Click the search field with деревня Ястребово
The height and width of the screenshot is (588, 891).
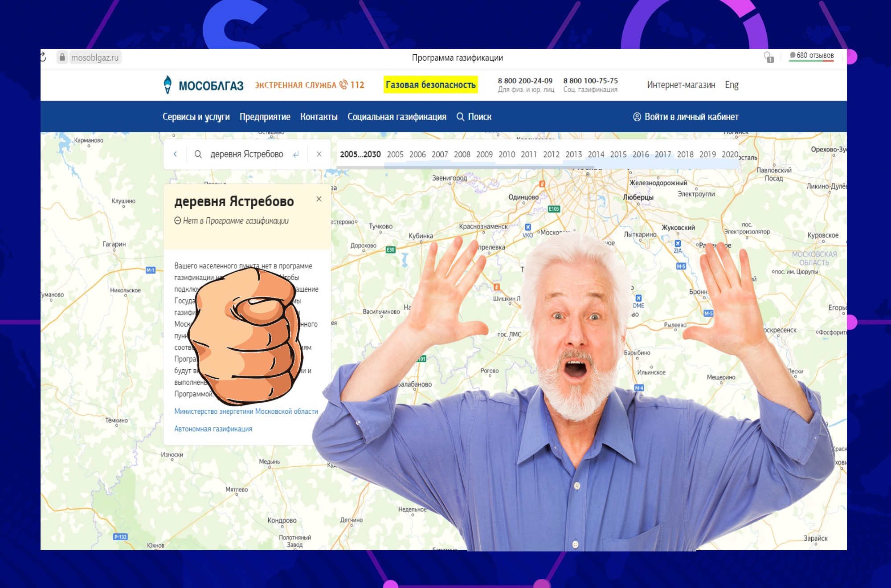tap(246, 154)
